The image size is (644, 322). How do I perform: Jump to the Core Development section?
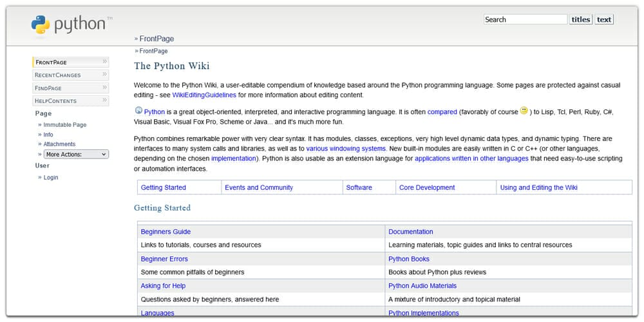pyautogui.click(x=427, y=187)
